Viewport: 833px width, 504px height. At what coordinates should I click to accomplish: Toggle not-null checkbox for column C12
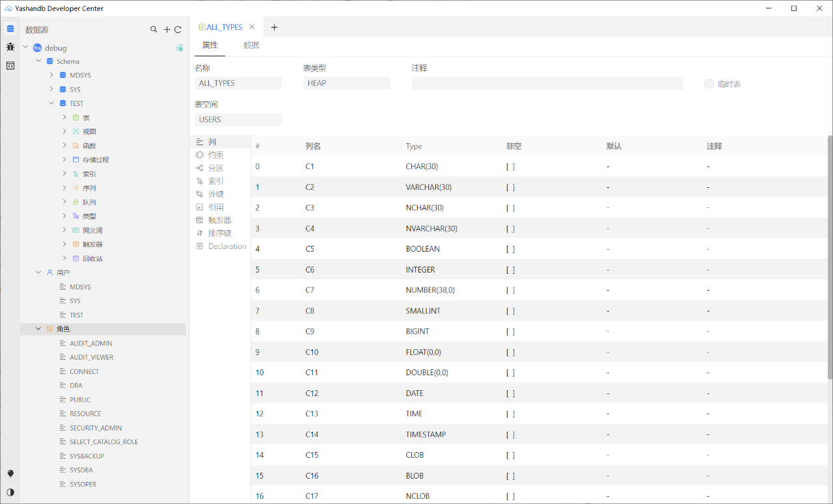pos(510,393)
